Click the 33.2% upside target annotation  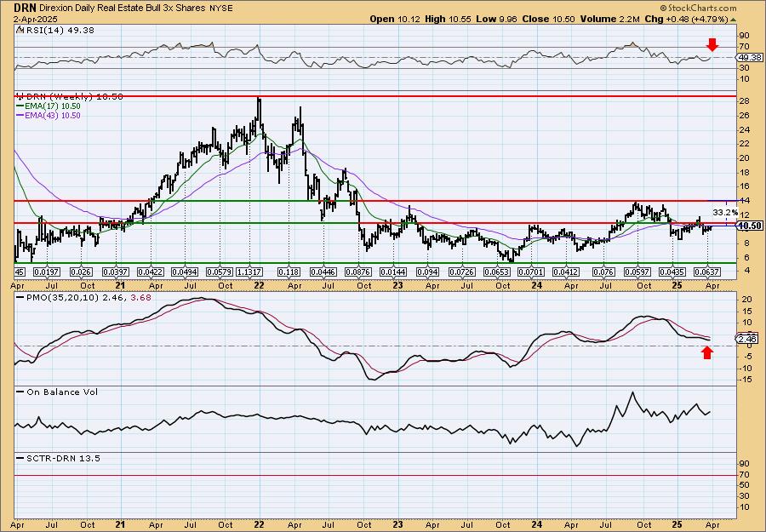coord(725,213)
